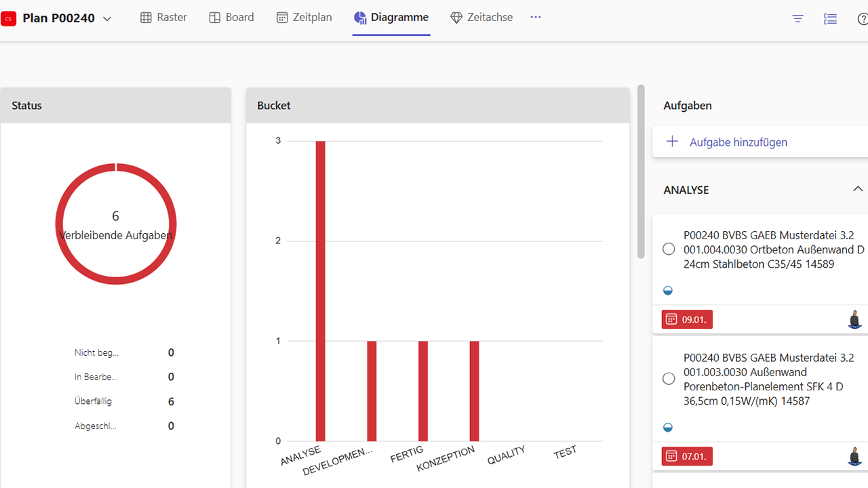This screenshot has height=488, width=868.
Task: Switch to the Zeitplan tab
Action: tap(304, 18)
